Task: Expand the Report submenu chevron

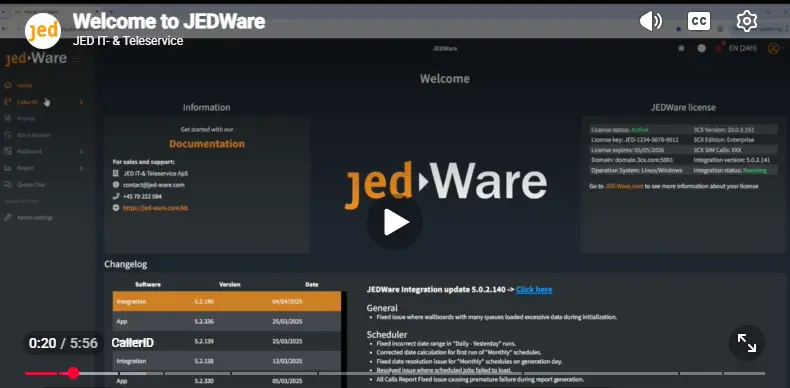Action: tap(82, 168)
